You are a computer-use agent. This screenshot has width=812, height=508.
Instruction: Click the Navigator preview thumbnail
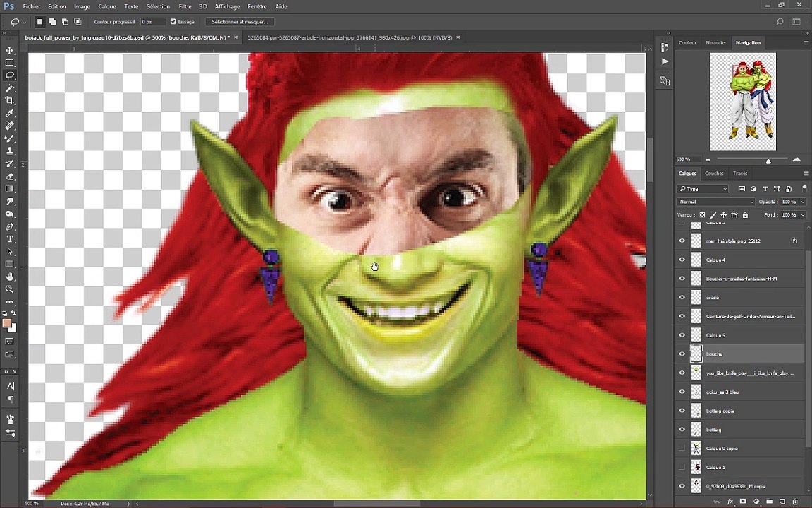tap(743, 101)
